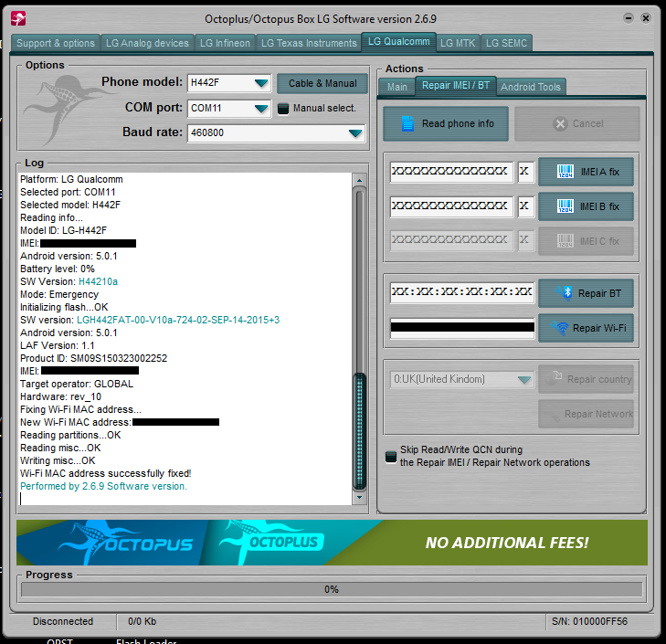Image resolution: width=666 pixels, height=644 pixels.
Task: Click 'Product ID: SM09S150323002252' log line
Action: 93,358
